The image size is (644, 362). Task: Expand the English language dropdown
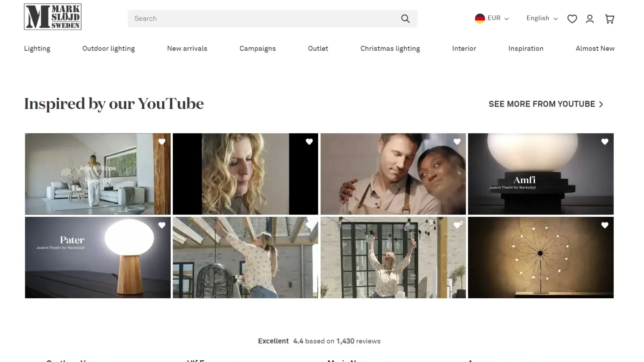pyautogui.click(x=542, y=18)
